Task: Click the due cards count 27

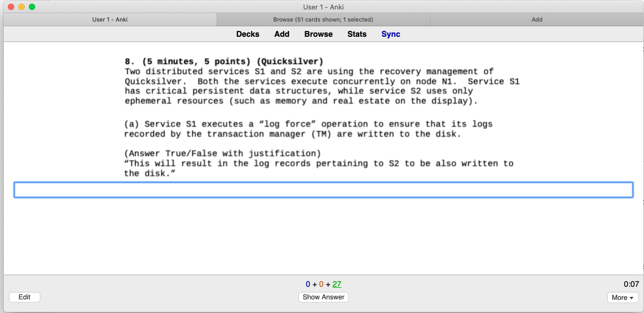Action: pyautogui.click(x=337, y=284)
